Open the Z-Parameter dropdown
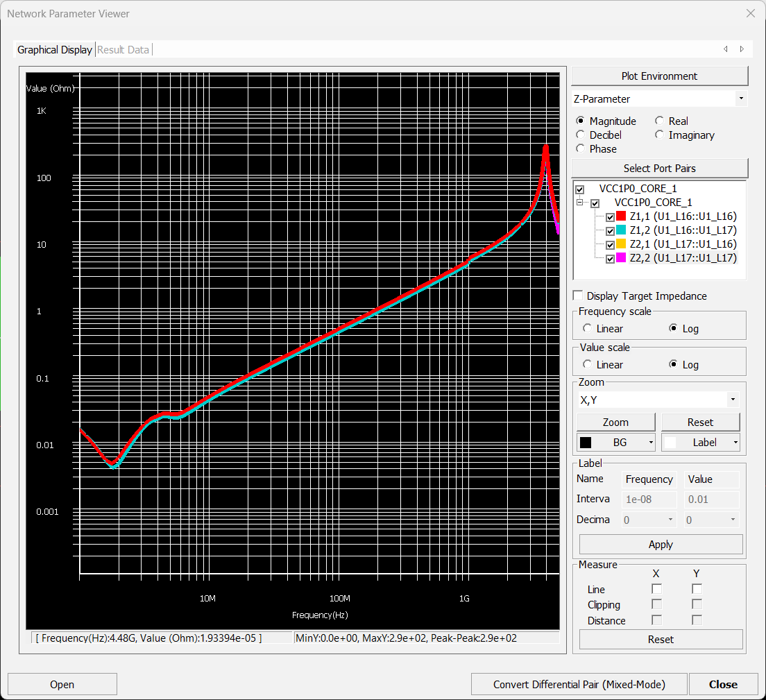 pos(740,99)
